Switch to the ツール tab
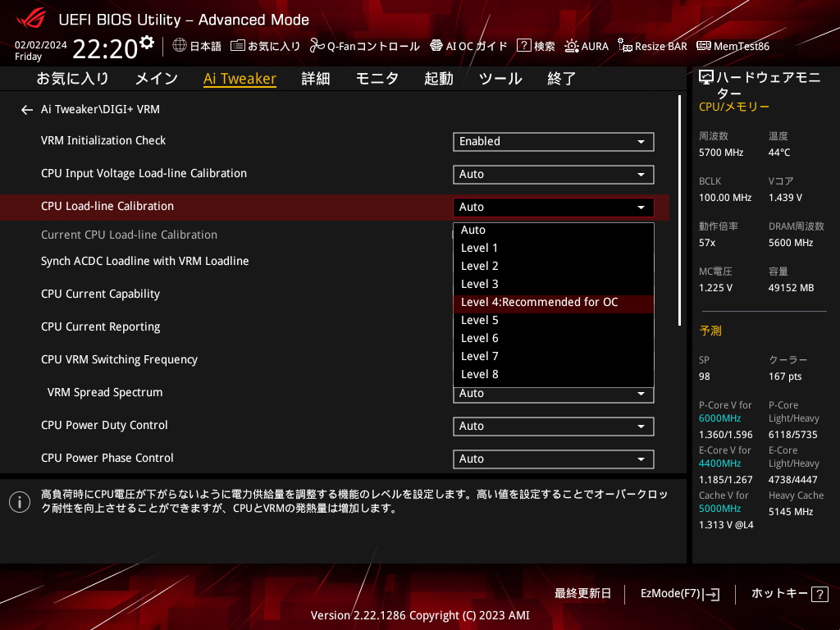 click(500, 79)
